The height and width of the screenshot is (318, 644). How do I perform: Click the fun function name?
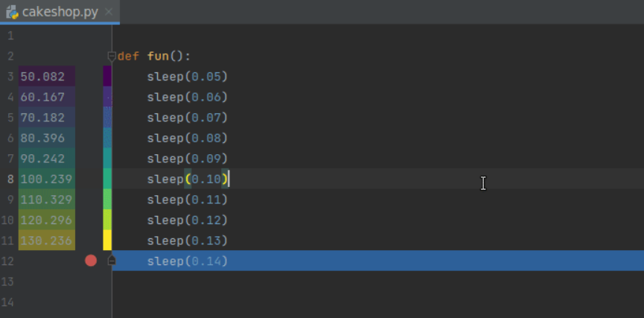(x=158, y=57)
